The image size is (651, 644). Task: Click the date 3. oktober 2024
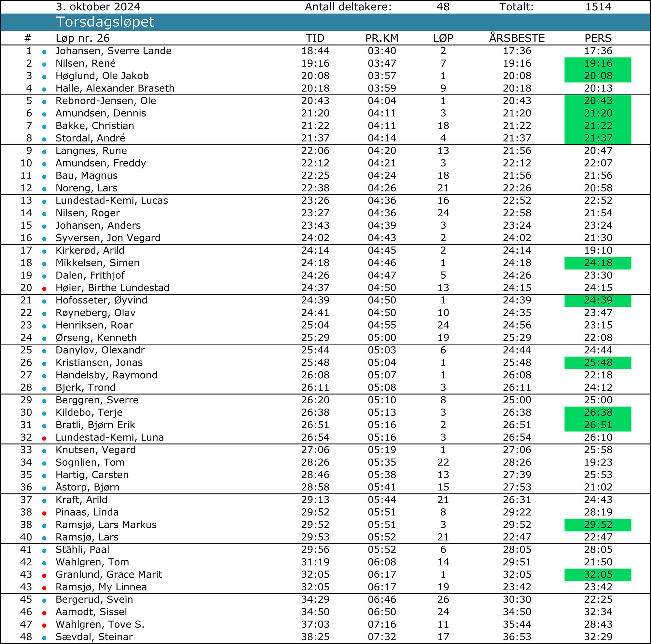[98, 7]
